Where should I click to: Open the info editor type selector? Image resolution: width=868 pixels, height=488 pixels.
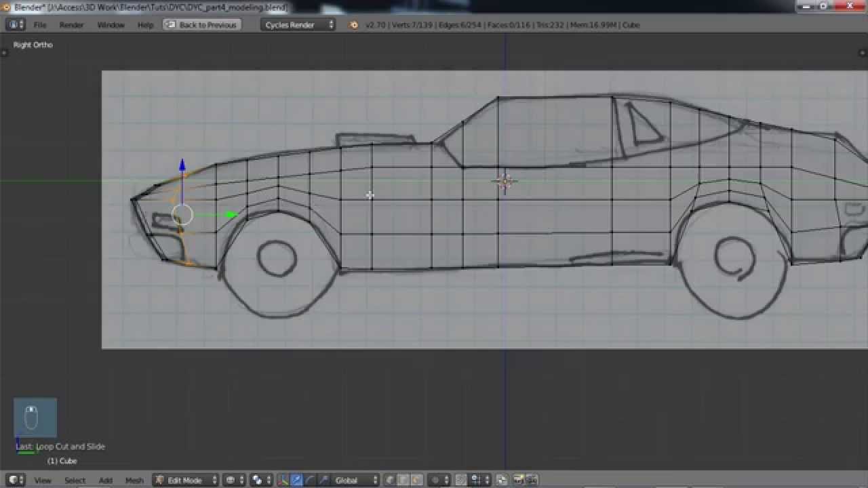pos(16,24)
